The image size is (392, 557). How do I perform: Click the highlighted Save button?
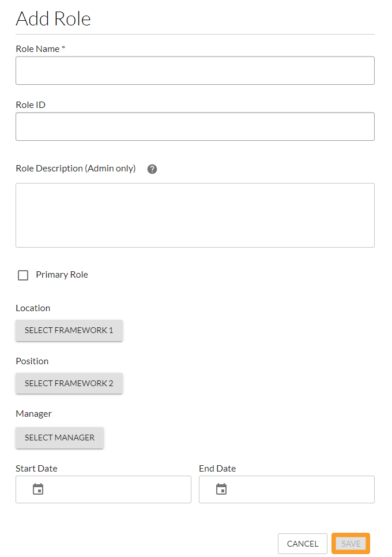click(350, 543)
